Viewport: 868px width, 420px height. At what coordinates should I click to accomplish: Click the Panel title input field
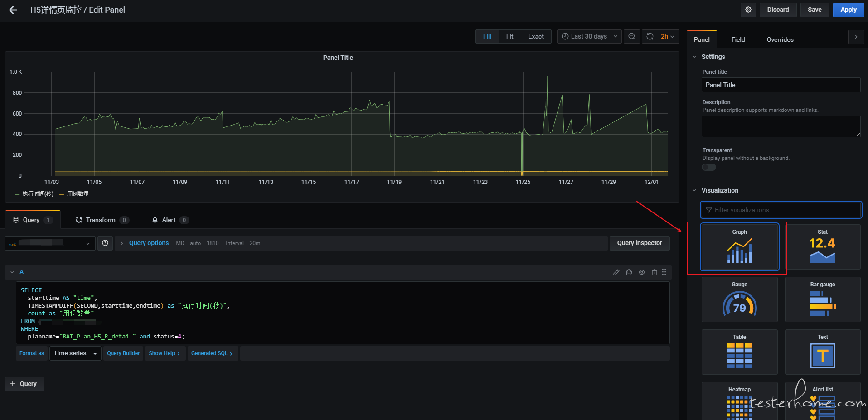[781, 85]
